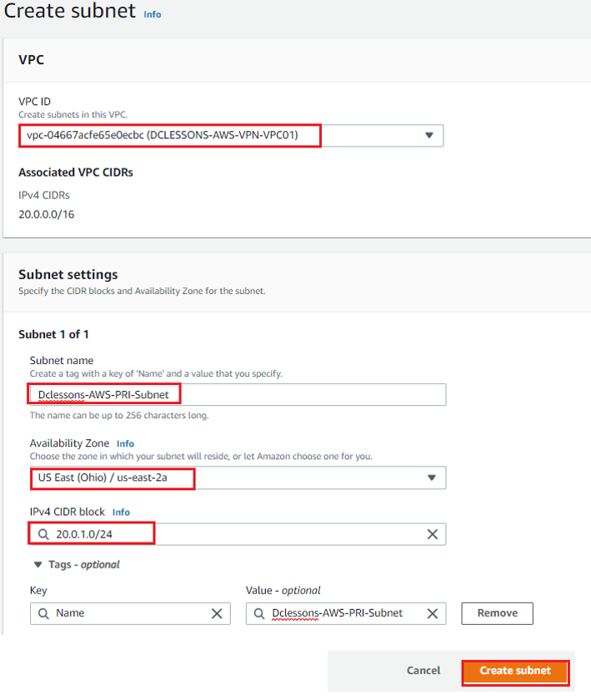Image resolution: width=591 pixels, height=700 pixels.
Task: Open the VPC ID dropdown arrow
Action: tap(428, 135)
